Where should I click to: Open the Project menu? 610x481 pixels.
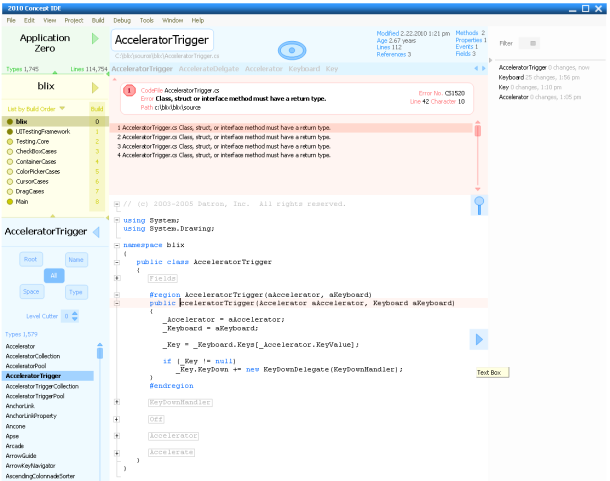coord(74,20)
